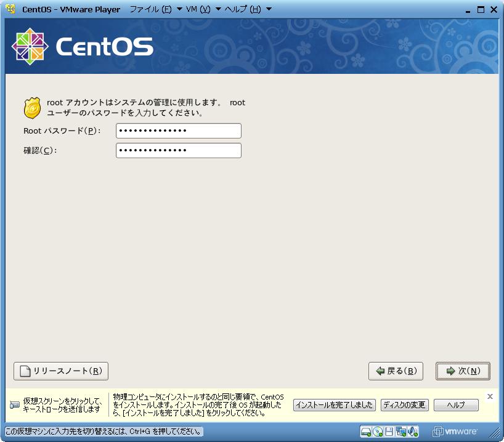Proceed with 次 (N) button
This screenshot has width=504, height=442.
[463, 371]
